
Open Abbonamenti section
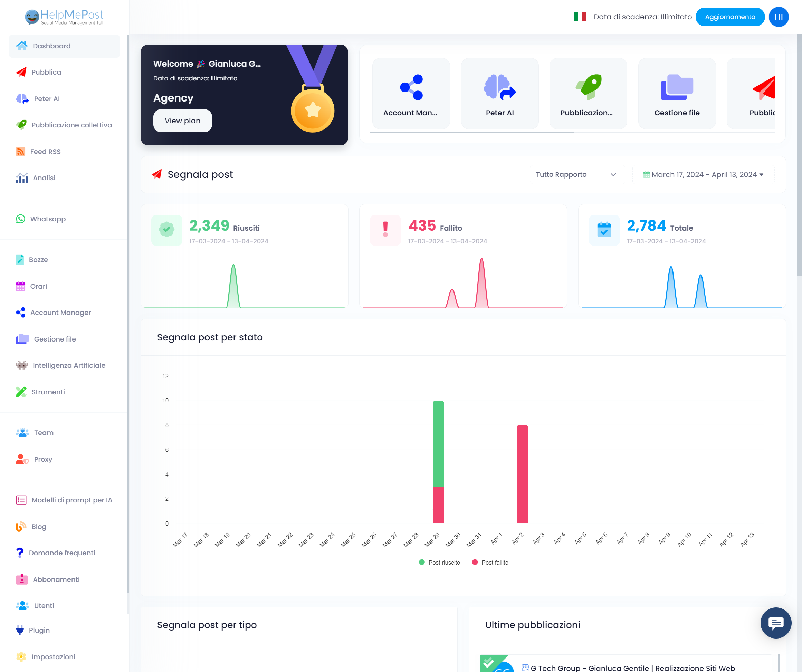55,579
